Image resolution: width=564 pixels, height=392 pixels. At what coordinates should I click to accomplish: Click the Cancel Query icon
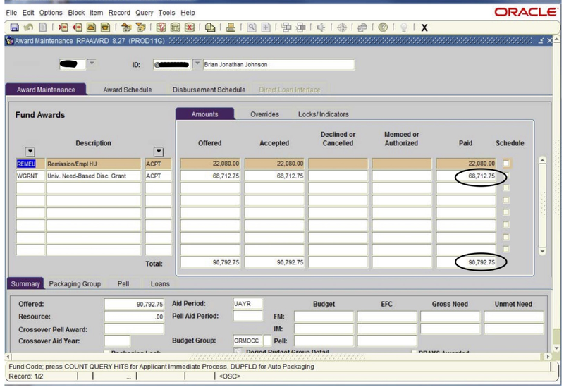pyautogui.click(x=190, y=27)
